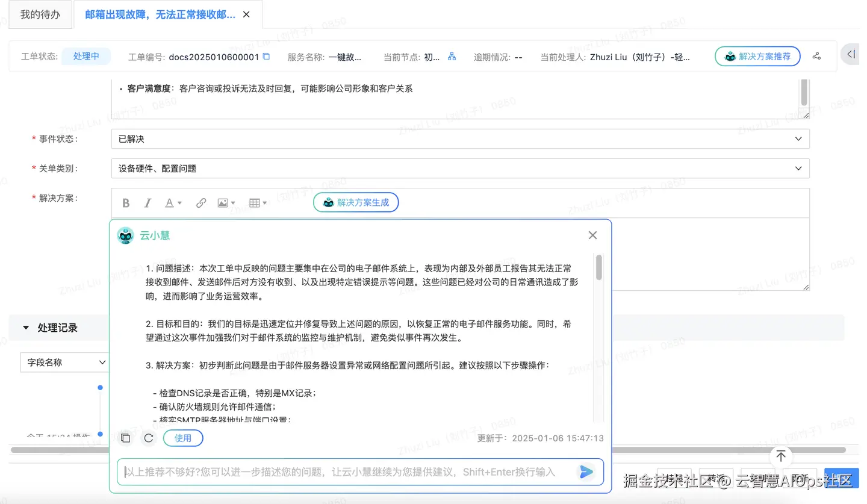Insert a hyperlink in solution editor

[201, 203]
